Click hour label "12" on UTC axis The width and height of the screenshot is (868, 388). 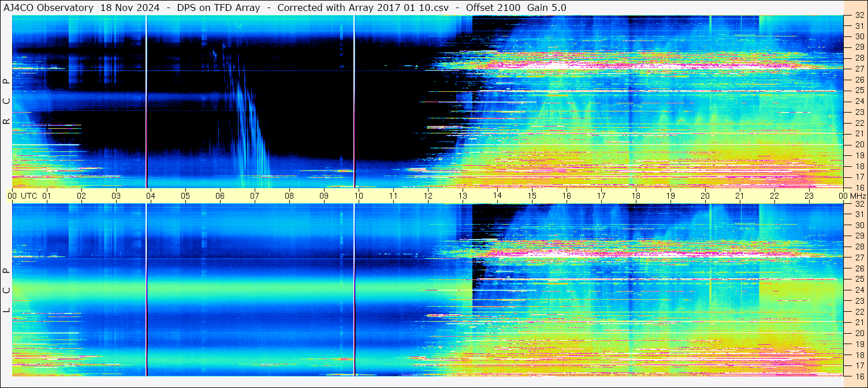428,196
